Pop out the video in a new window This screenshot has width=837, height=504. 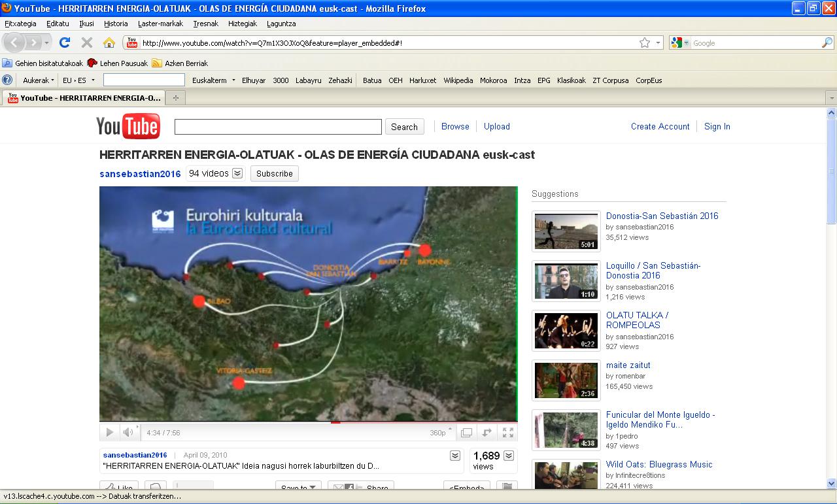tap(466, 433)
